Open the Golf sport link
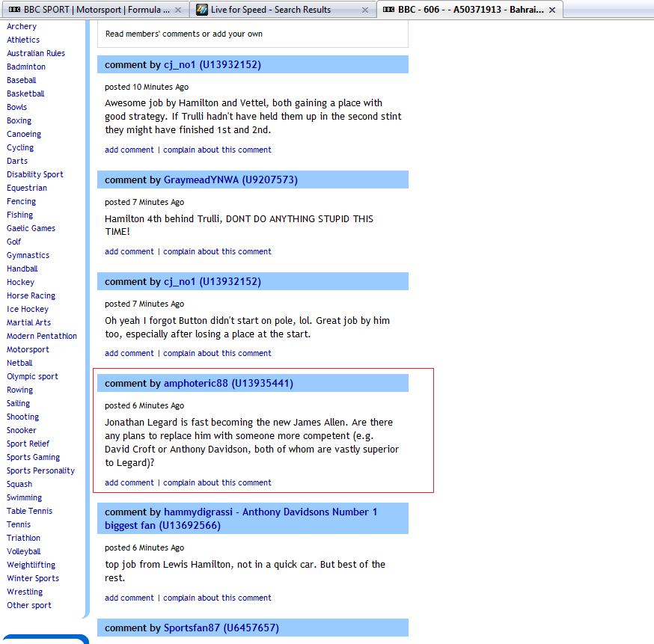 pyautogui.click(x=13, y=242)
